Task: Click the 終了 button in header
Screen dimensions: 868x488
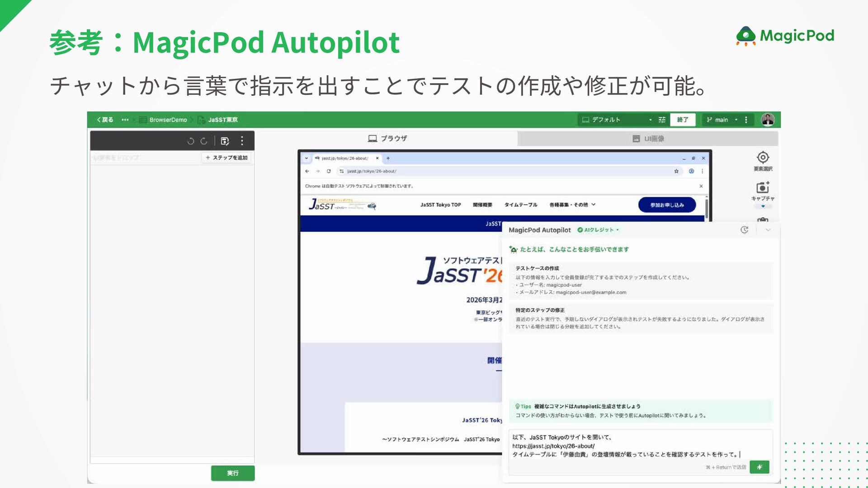Action: click(682, 120)
